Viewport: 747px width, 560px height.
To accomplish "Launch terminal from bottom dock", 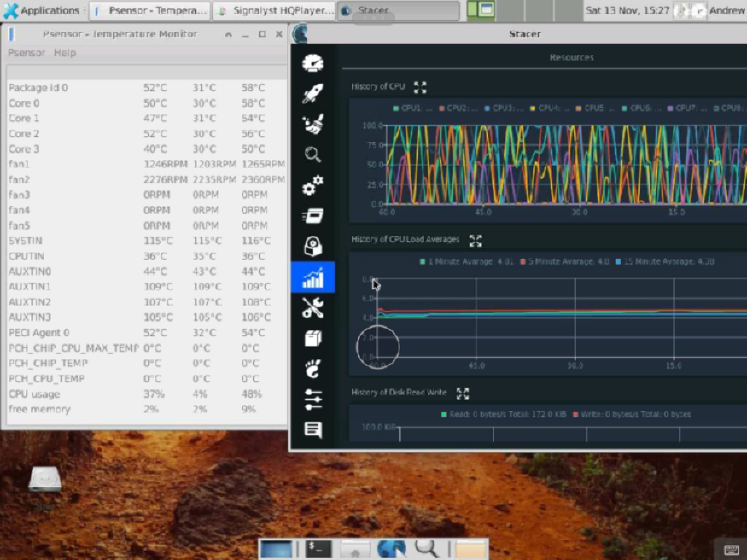I will 319,549.
